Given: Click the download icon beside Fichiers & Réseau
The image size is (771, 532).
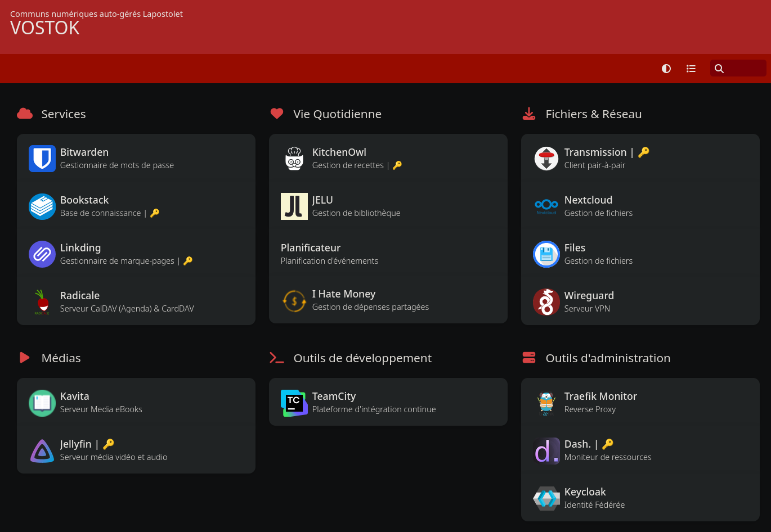Looking at the screenshot, I should click(529, 114).
